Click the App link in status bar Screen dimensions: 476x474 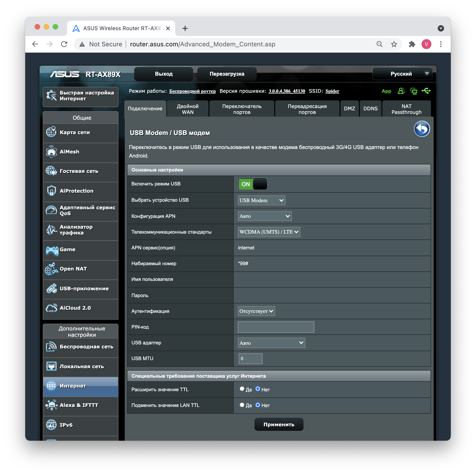[x=386, y=91]
